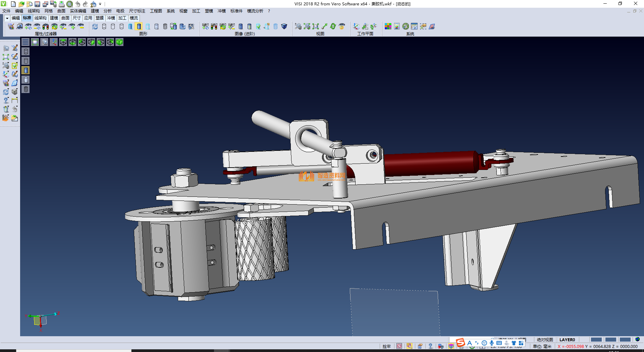Open the dropdown arrow left of 编辑 tab
Screen dimensions: 644x352
point(7,18)
